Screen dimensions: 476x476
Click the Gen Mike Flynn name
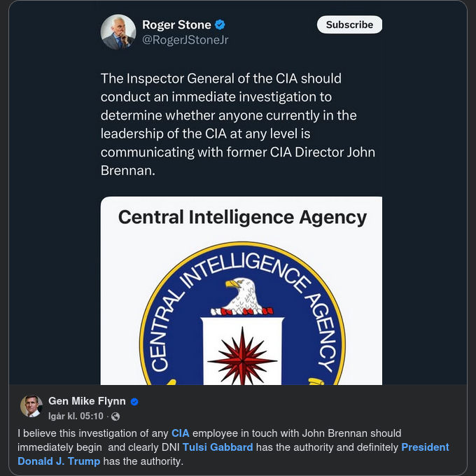(87, 401)
